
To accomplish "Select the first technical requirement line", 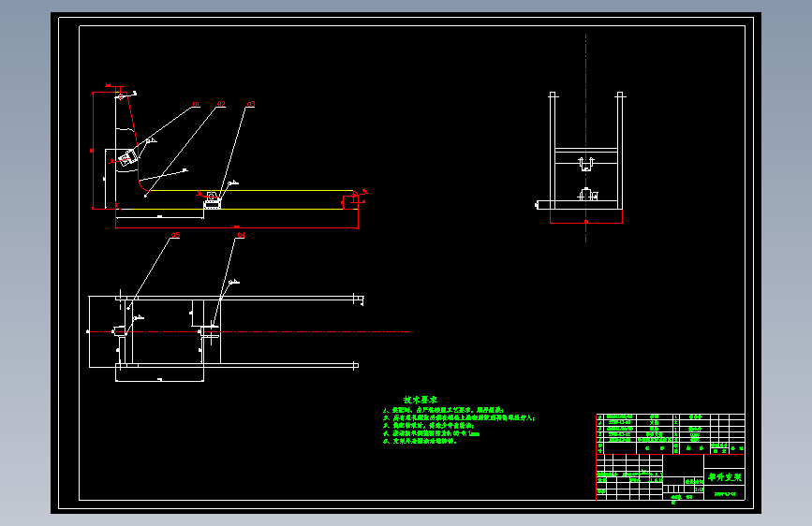I will [x=443, y=410].
